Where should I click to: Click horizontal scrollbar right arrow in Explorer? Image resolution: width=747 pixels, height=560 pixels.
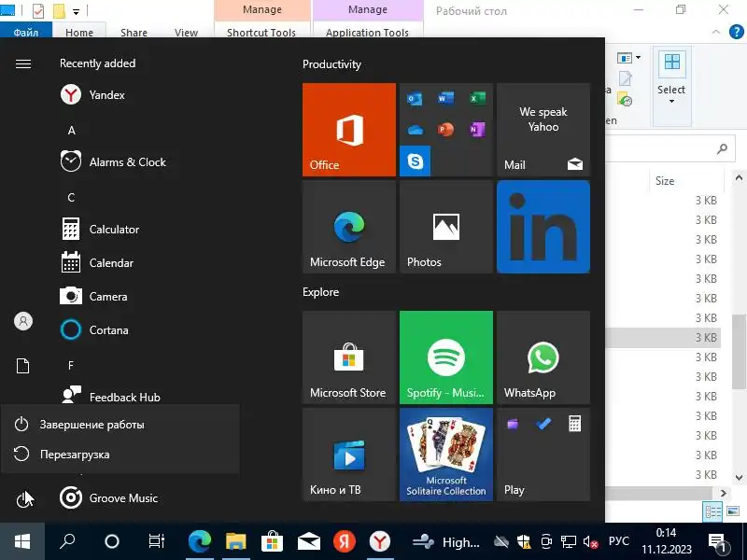pyautogui.click(x=724, y=493)
